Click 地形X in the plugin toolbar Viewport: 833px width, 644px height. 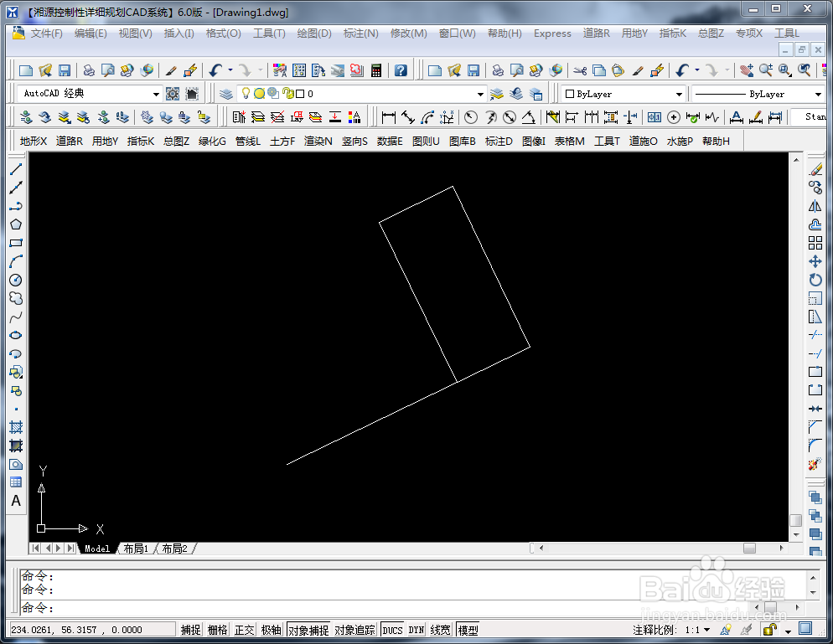[x=34, y=142]
